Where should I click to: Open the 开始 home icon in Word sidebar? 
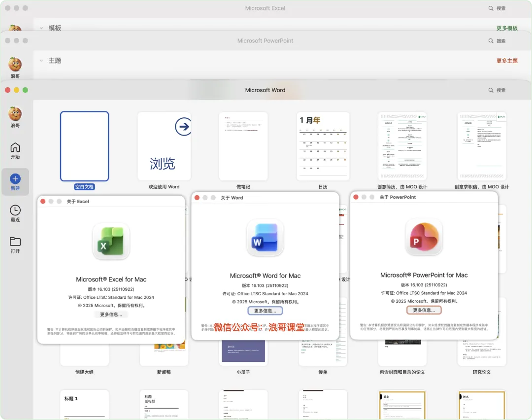(15, 147)
